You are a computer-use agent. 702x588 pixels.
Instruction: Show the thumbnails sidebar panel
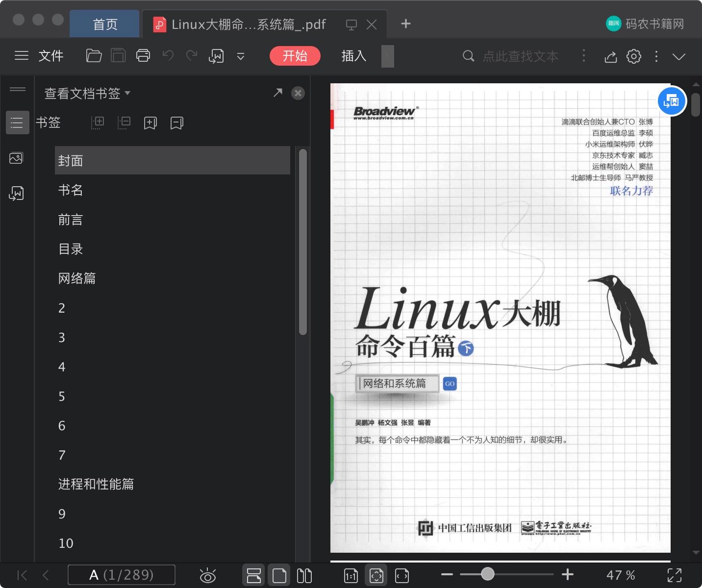[x=16, y=158]
